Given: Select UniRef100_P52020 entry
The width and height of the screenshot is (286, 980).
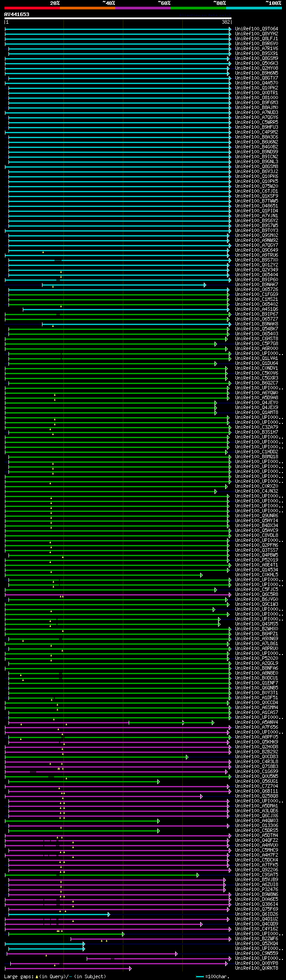Looking at the screenshot, I should pos(257,659).
